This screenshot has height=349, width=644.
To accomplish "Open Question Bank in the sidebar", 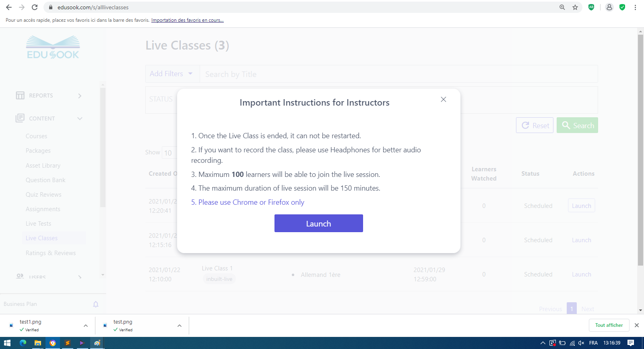I will pyautogui.click(x=45, y=180).
